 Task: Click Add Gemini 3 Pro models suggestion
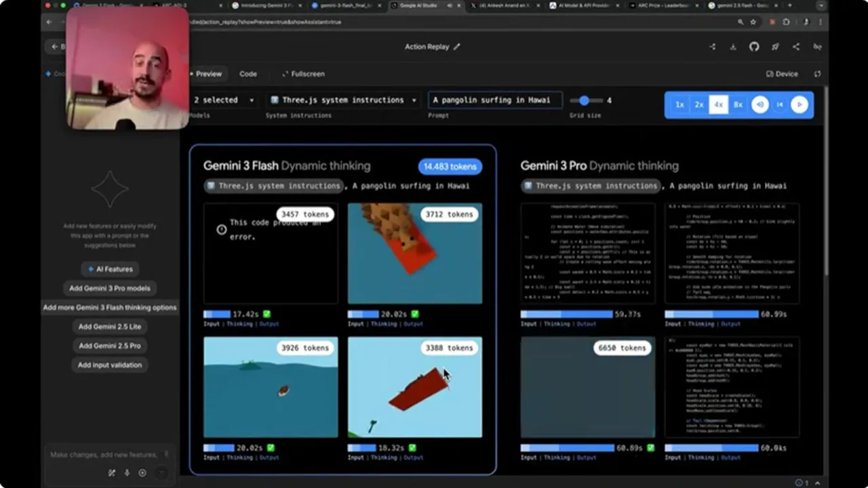110,288
